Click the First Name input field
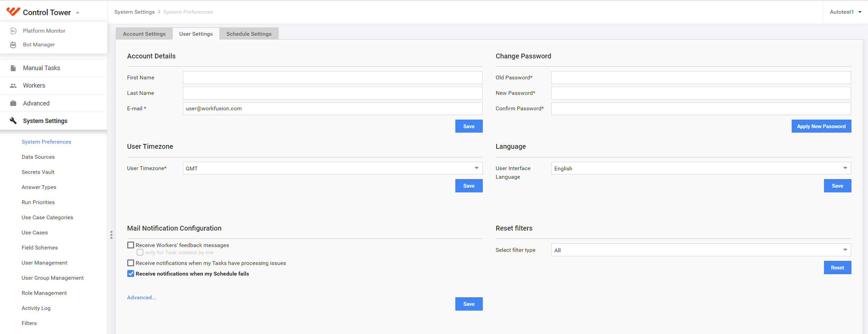This screenshot has height=334, width=868. pos(333,78)
